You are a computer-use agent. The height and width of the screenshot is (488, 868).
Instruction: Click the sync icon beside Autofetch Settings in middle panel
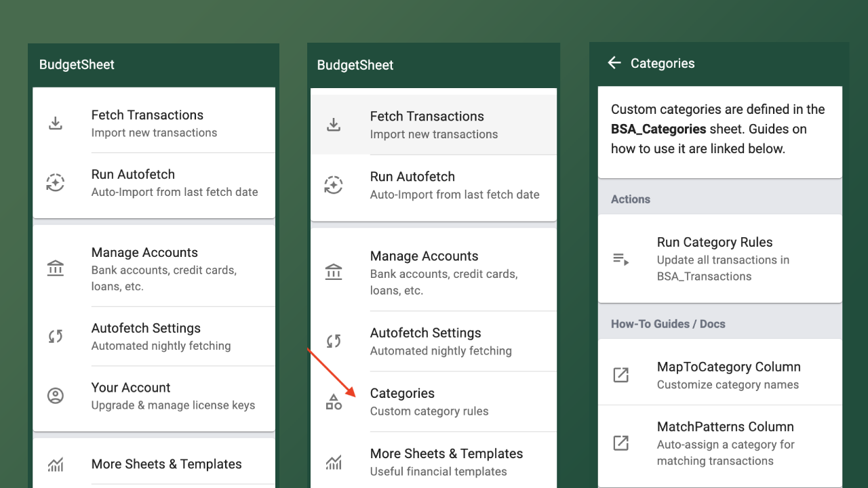pos(334,341)
